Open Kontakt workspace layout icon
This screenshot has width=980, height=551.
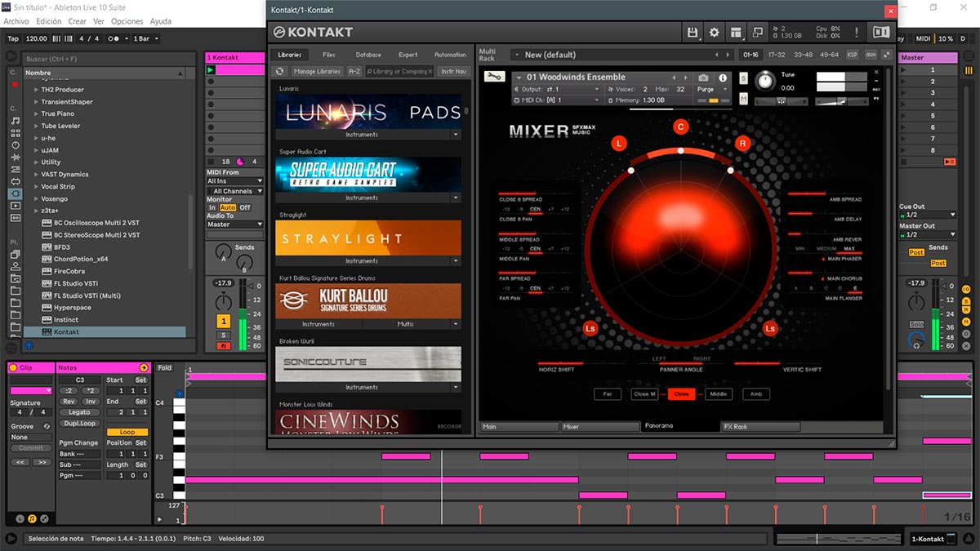(736, 33)
